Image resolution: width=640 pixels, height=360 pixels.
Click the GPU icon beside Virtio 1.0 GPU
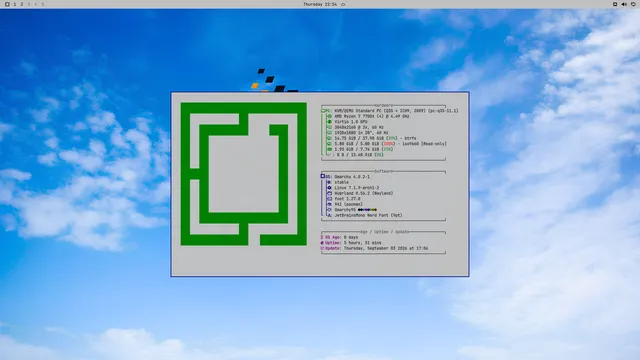click(x=329, y=122)
